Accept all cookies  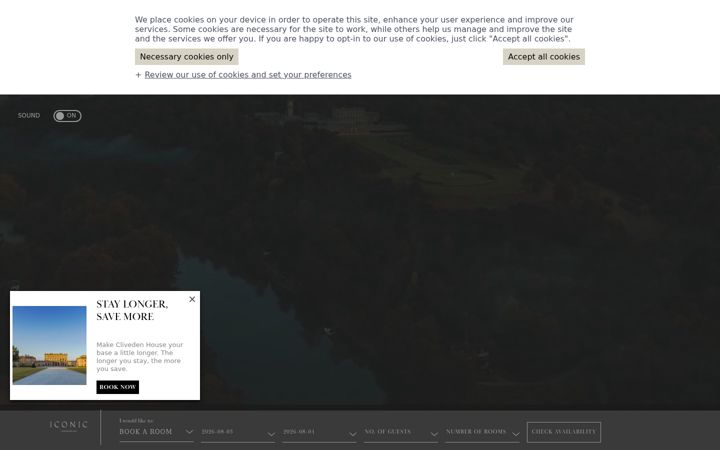544,57
